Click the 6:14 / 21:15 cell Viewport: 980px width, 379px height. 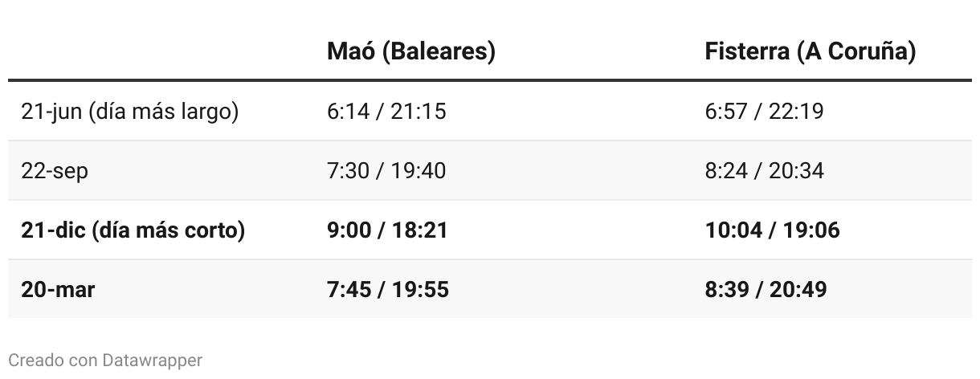[x=386, y=112]
